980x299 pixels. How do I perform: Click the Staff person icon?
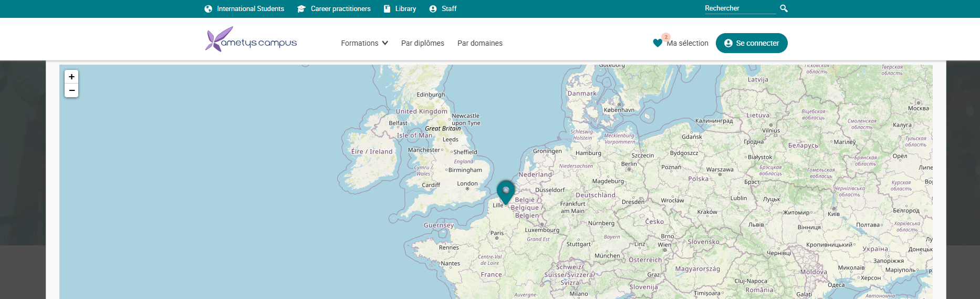coord(433,9)
